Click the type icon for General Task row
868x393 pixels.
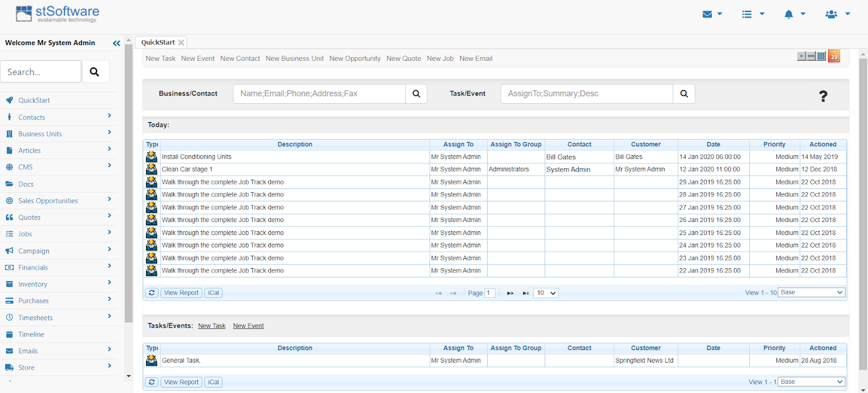151,360
